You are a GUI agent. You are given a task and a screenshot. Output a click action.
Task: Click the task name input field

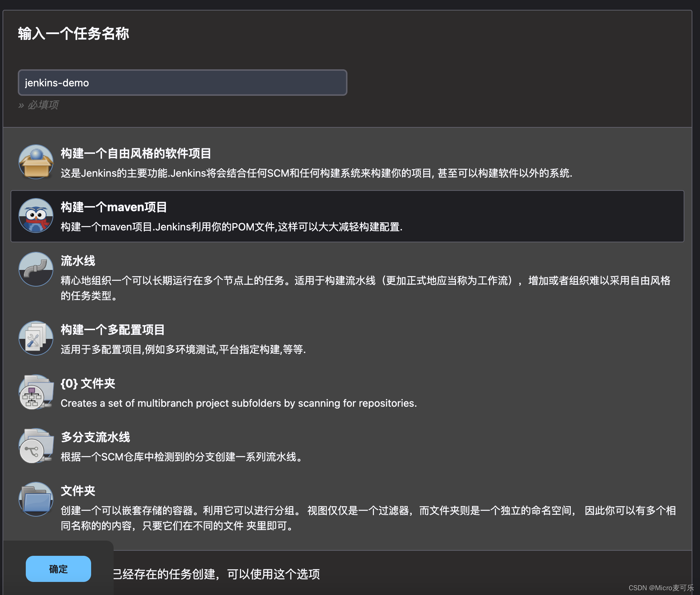(183, 83)
